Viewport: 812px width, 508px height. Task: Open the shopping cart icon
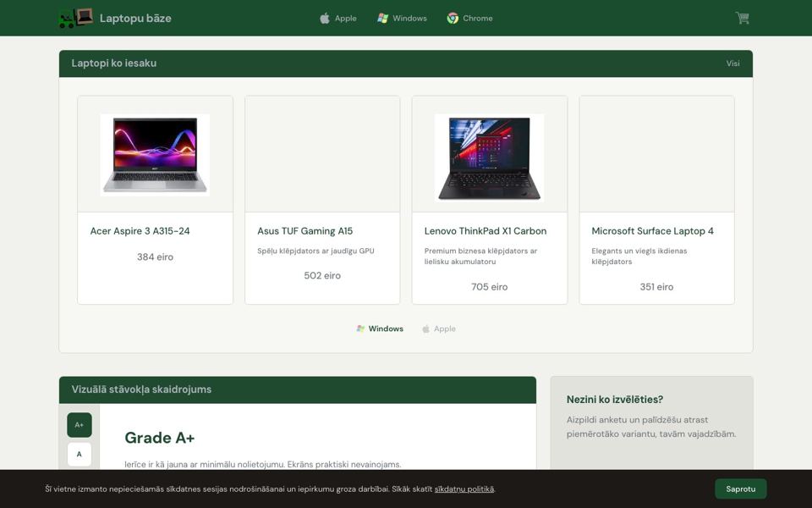coord(742,18)
